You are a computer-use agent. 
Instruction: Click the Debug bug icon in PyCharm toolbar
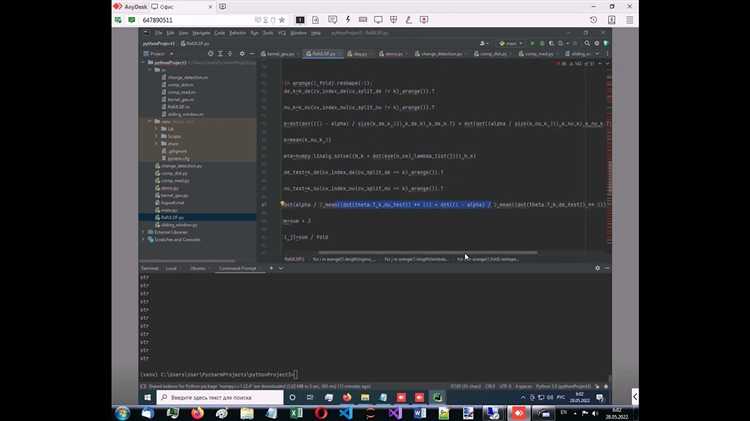pos(541,44)
